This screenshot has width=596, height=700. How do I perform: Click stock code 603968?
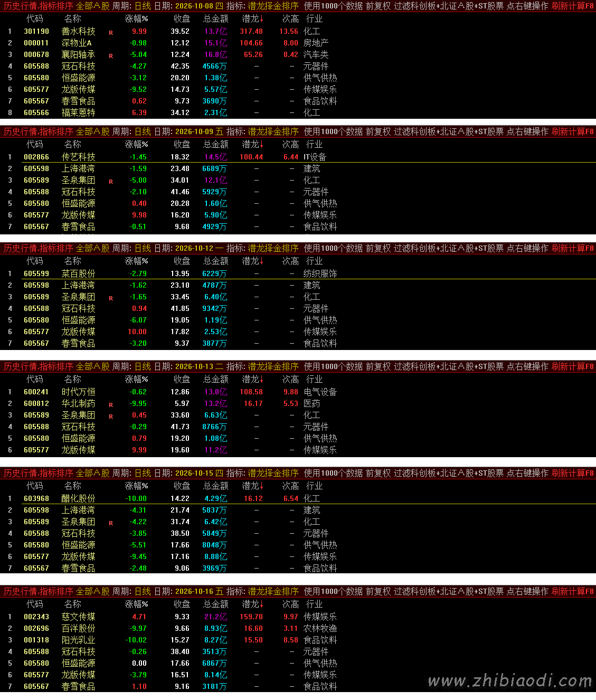click(x=36, y=498)
